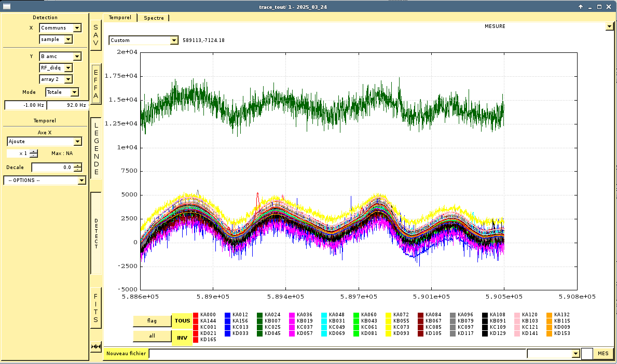Open the window menu icon in title bar
Screen dimensions: 617x364
pyautogui.click(x=7, y=7)
